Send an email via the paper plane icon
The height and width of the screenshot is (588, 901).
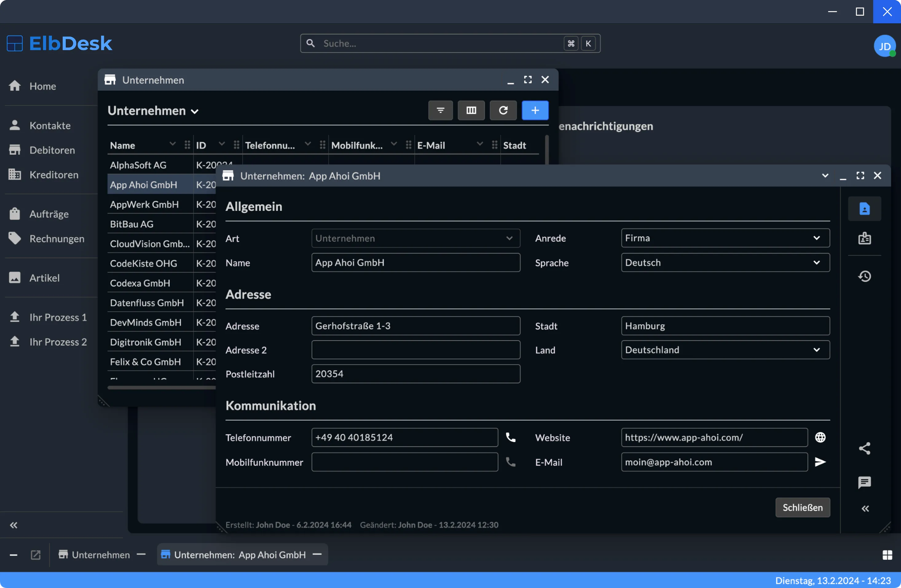tap(820, 462)
